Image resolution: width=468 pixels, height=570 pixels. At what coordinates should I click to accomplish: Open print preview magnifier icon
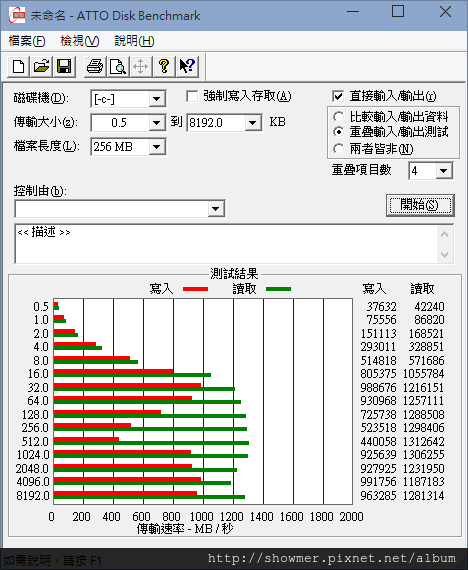[x=118, y=67]
